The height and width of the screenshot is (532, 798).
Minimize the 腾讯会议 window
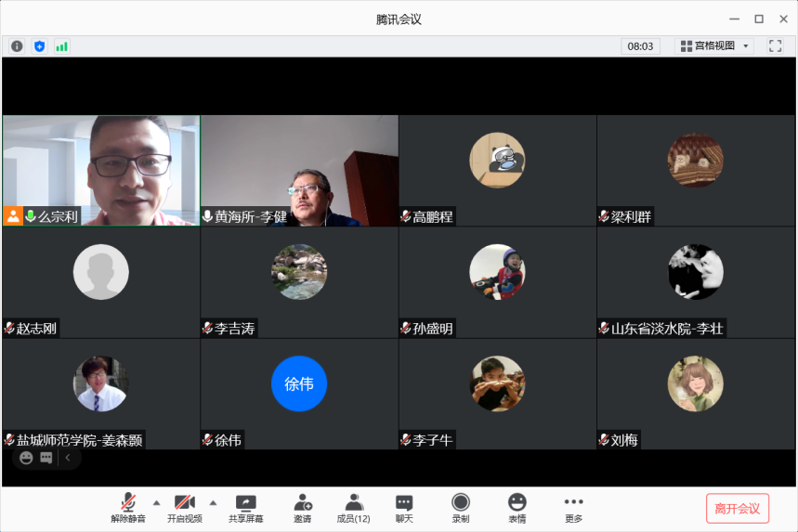[x=734, y=19]
